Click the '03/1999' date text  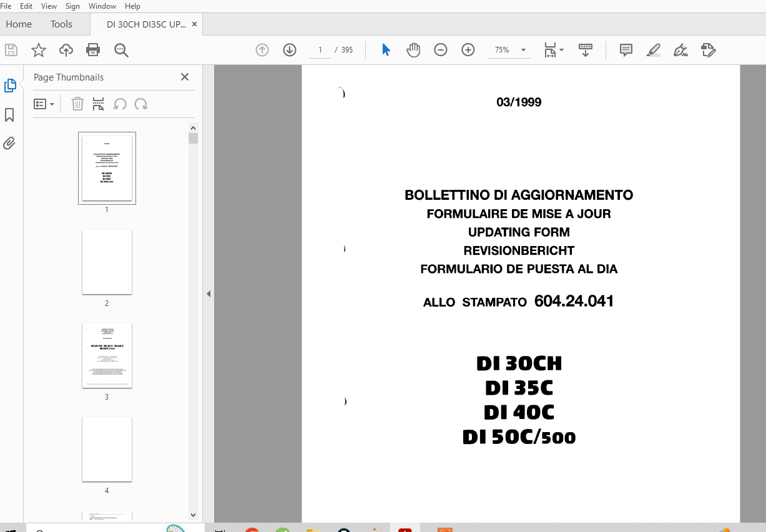click(519, 102)
